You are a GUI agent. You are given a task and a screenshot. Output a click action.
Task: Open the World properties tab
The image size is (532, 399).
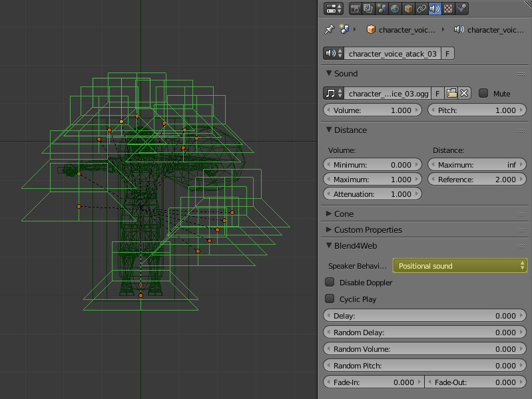pos(395,9)
